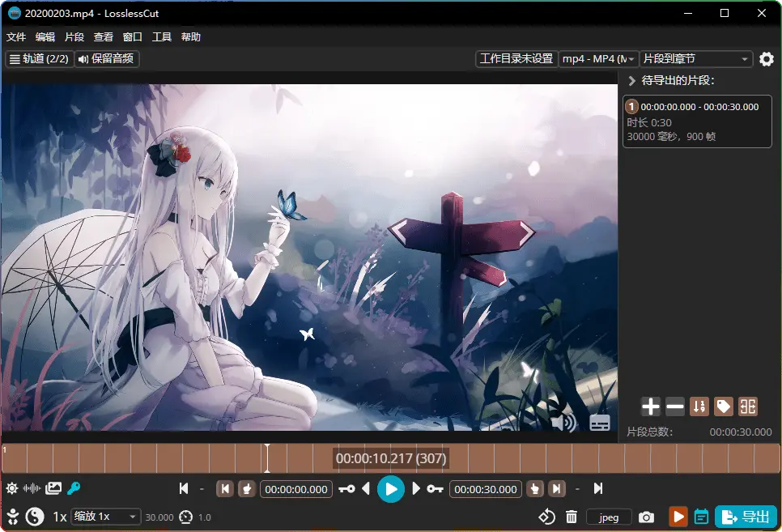Toggle simple mode with the sprout icon
The height and width of the screenshot is (532, 782).
click(13, 517)
